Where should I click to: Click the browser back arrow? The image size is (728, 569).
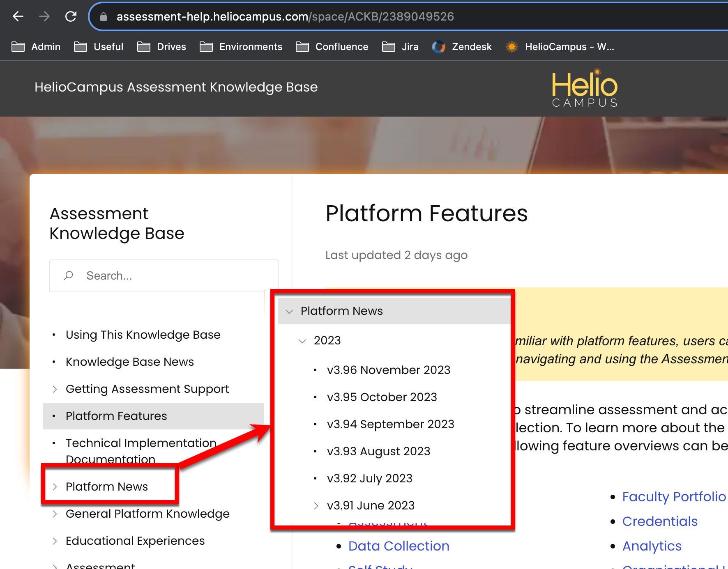point(18,16)
